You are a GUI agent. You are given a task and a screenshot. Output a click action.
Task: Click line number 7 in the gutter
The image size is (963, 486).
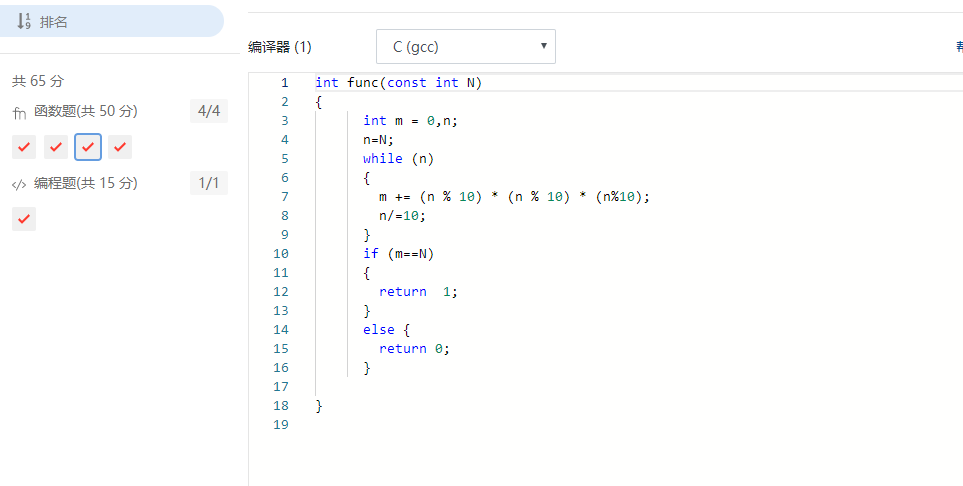pyautogui.click(x=285, y=197)
